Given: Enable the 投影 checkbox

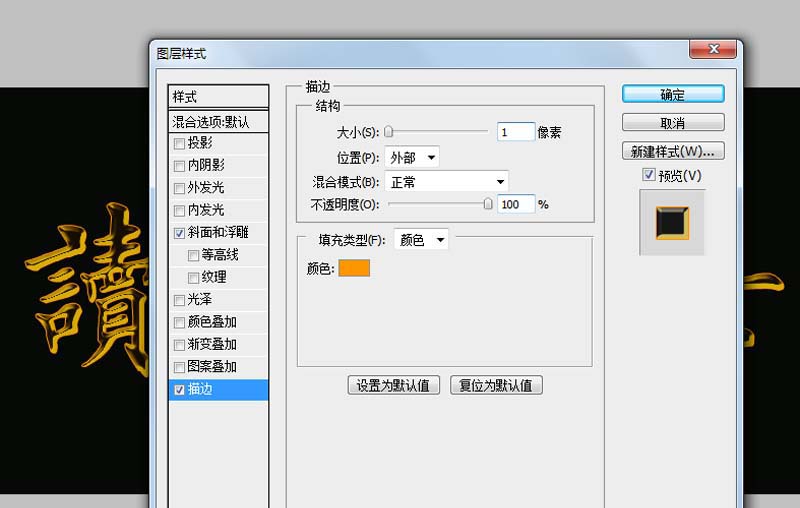Looking at the screenshot, I should tap(179, 144).
